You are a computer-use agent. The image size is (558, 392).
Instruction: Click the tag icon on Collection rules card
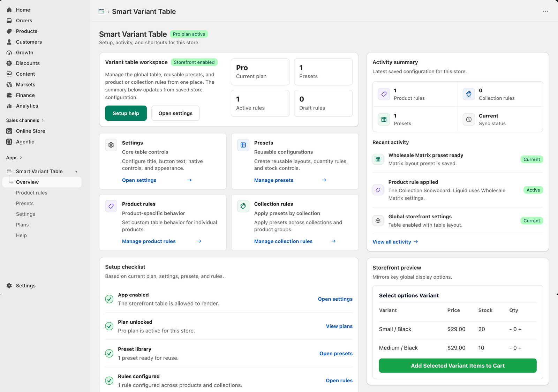pos(243,206)
